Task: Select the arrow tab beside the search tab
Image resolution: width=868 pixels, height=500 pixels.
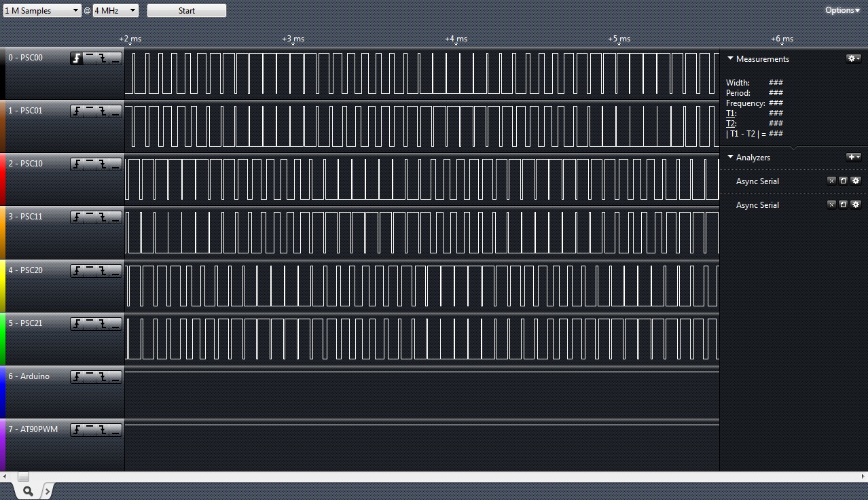Action: point(47,490)
